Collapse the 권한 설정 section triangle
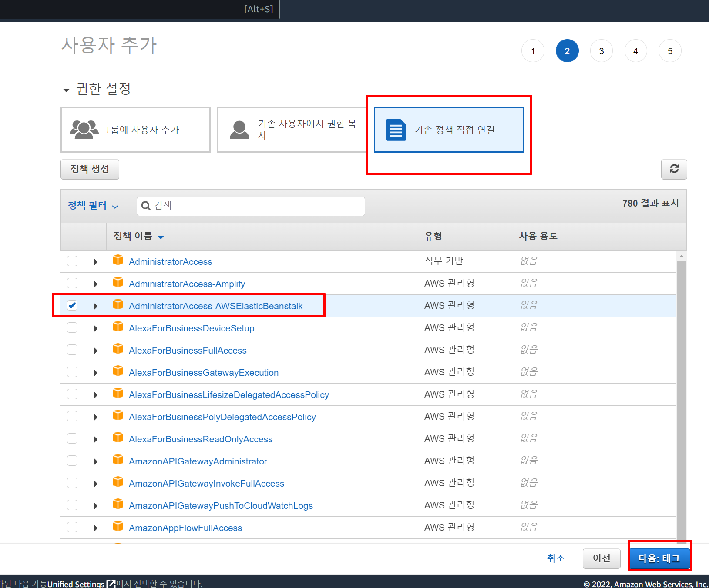This screenshot has height=588, width=709. click(x=66, y=90)
